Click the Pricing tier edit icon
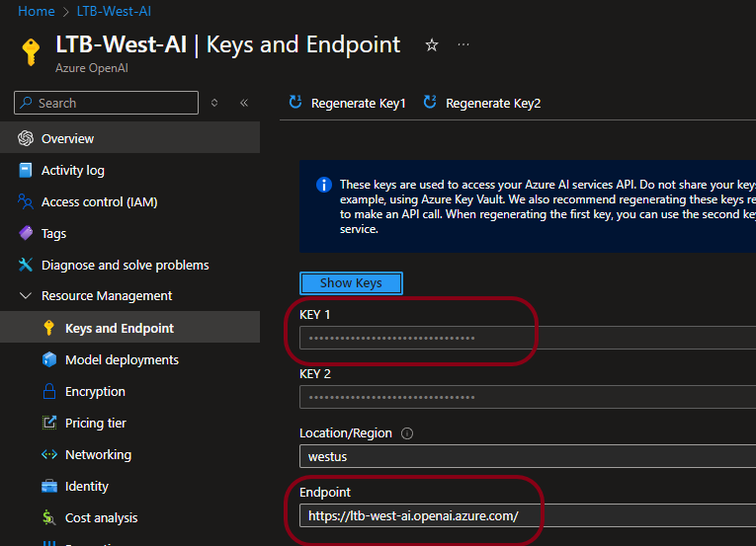Screen dimensions: 756x546 [x=49, y=423]
